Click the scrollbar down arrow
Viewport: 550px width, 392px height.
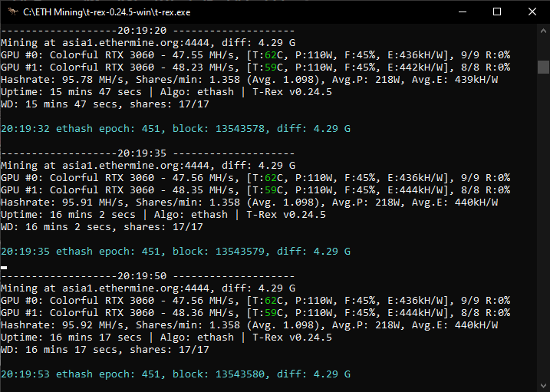pyautogui.click(x=543, y=386)
